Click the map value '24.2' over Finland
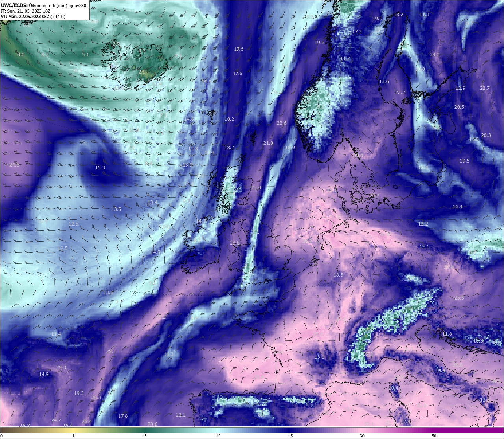 [435, 55]
